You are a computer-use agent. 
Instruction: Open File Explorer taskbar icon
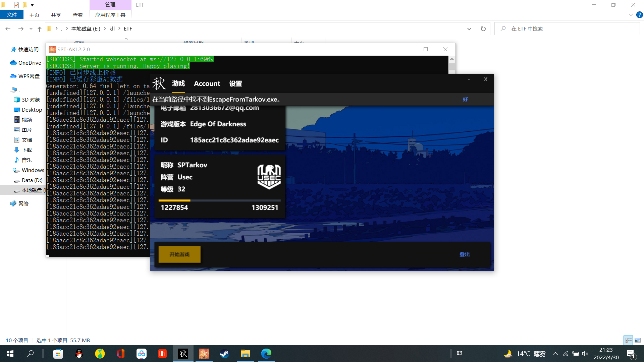[246, 354]
